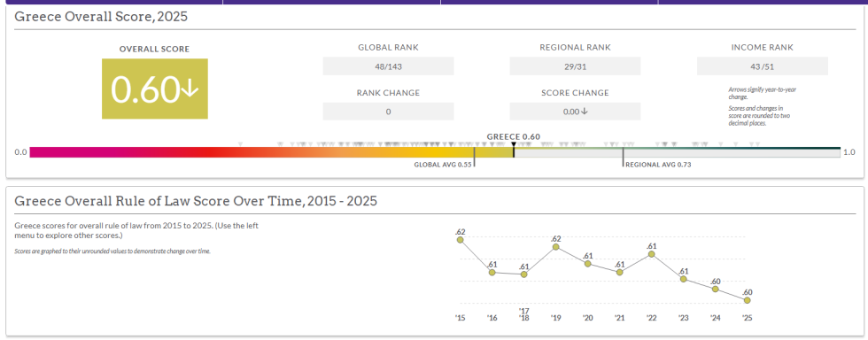Click the RANK CHANGE label
The image size is (868, 340).
point(388,93)
